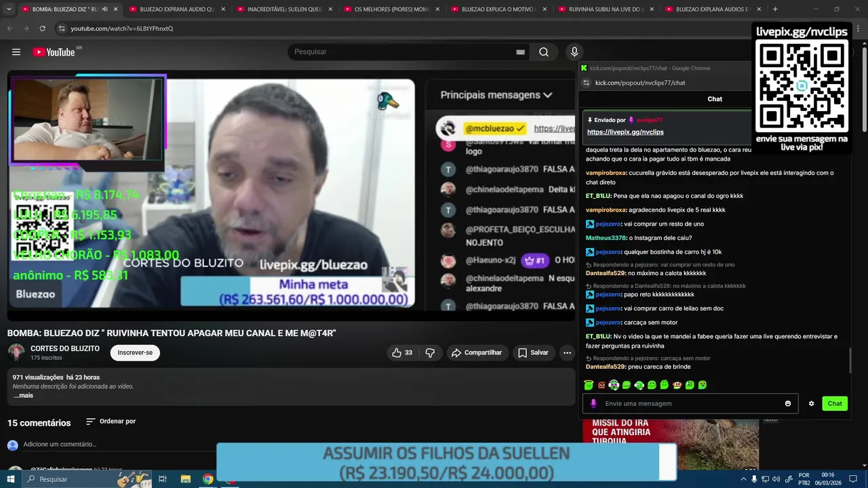
Task: View site information icon in address bar
Action: point(62,28)
